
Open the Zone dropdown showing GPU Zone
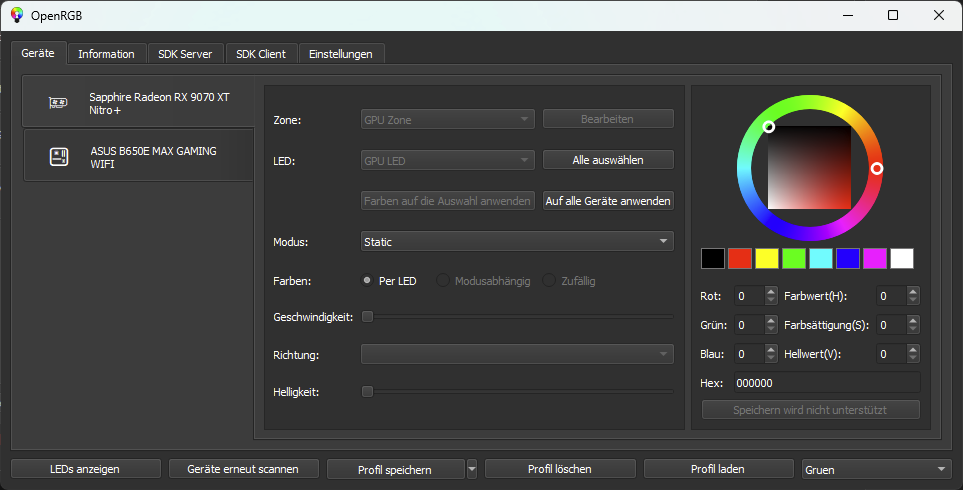[448, 119]
